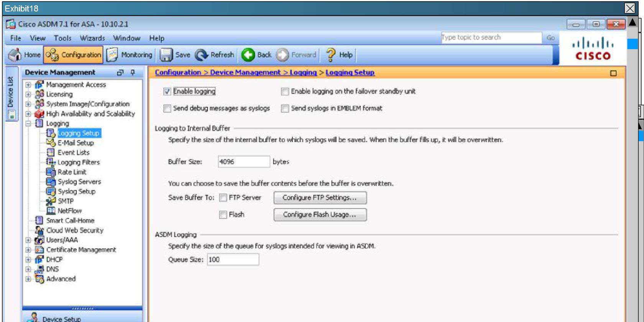Expand System Image/Configuration node
The width and height of the screenshot is (644, 322).
point(28,104)
